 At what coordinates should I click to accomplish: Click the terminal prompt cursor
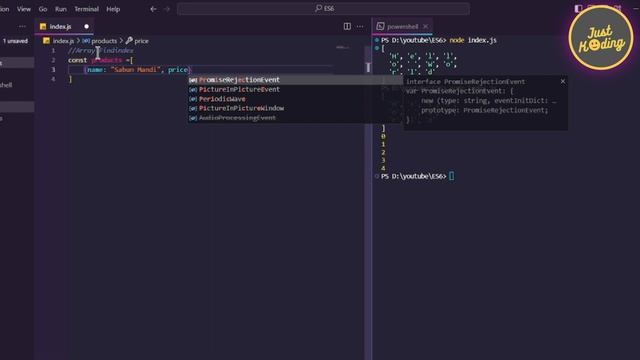[451, 176]
